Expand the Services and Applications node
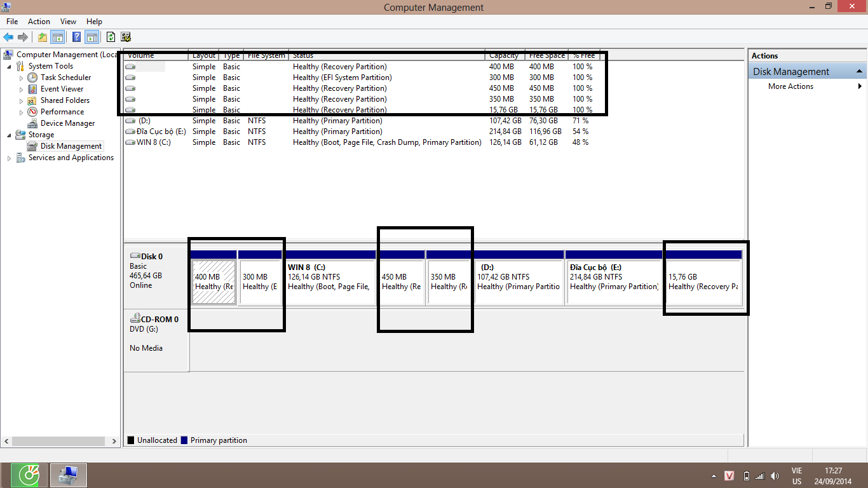Viewport: 868px width, 488px height. click(9, 158)
